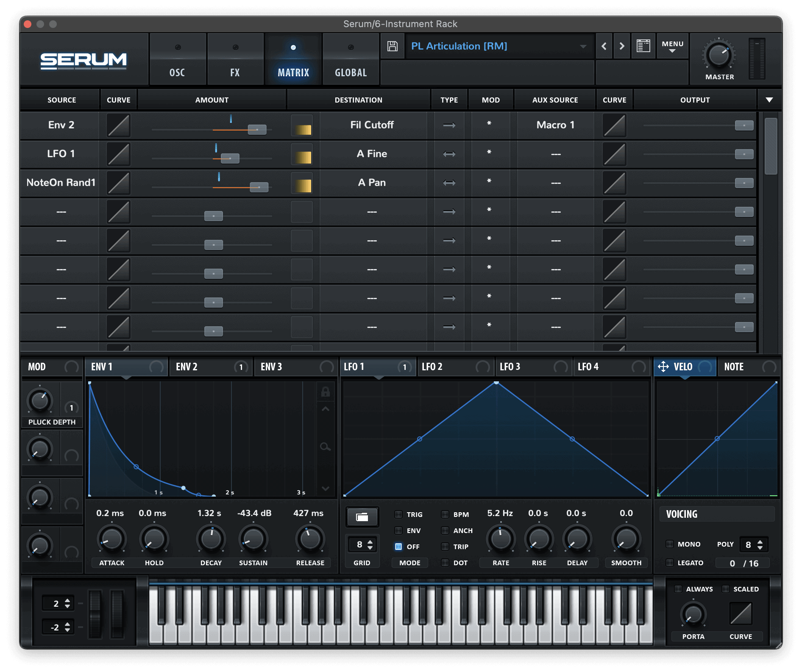Click the crosshair icon on the VELO tab
This screenshot has width=802, height=672.
663,367
